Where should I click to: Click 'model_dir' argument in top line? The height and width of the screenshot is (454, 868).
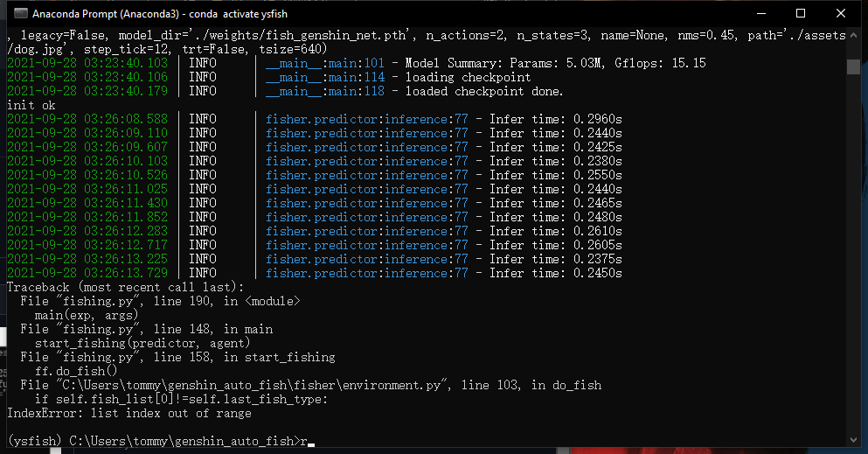pos(150,36)
